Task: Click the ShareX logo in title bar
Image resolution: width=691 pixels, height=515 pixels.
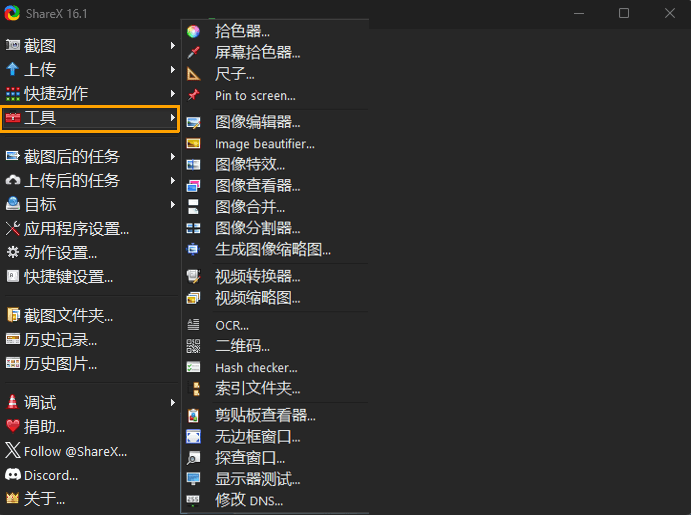Action: [x=12, y=13]
